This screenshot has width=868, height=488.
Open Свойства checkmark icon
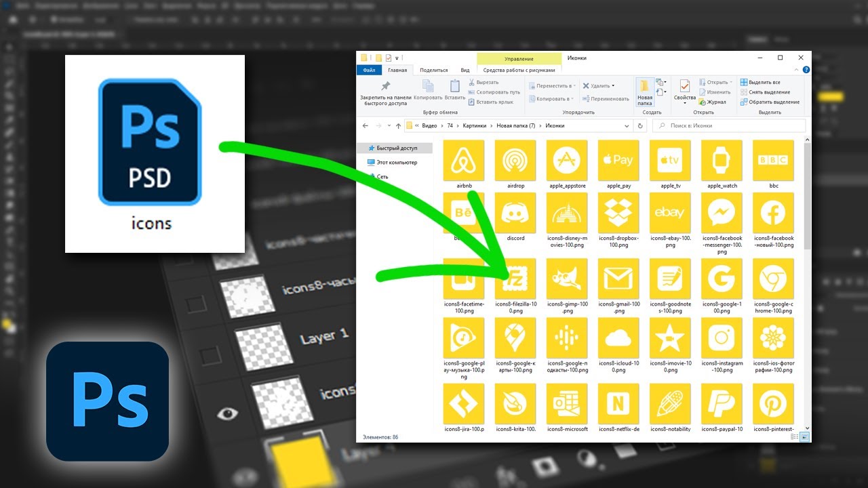tap(684, 86)
